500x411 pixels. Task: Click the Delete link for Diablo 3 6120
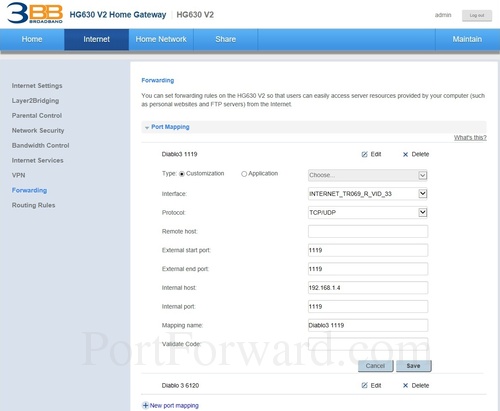click(420, 385)
